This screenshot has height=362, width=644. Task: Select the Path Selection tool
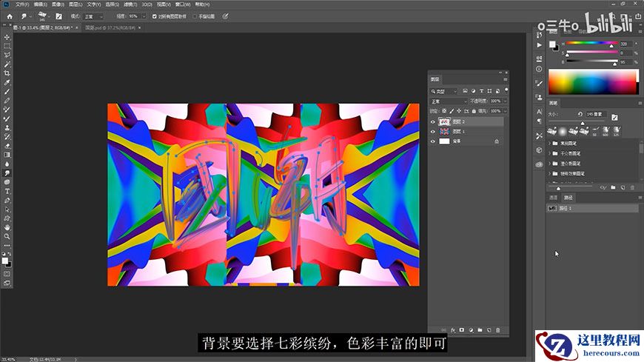tap(7, 210)
